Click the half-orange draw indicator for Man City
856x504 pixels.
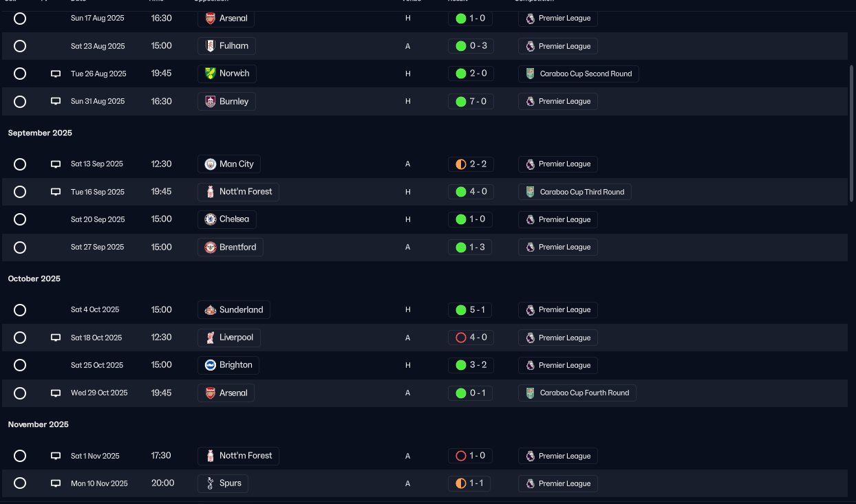click(461, 164)
